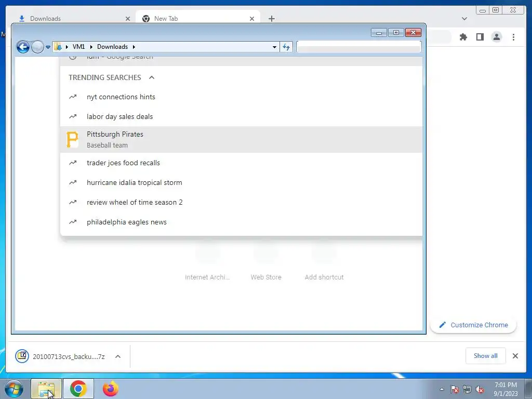Screen dimensions: 532x399
Task: Open the Windows Start menu
Action: (14, 389)
